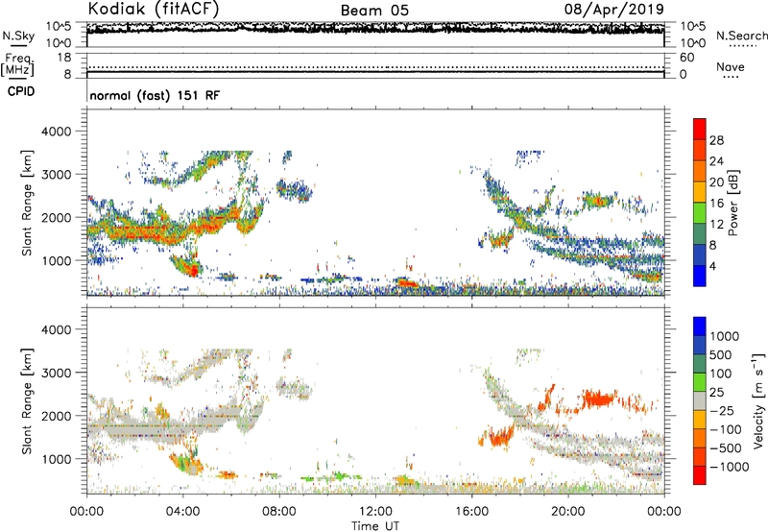768x532 pixels.
Task: Select the 16 label on Power scale
Action: [716, 204]
